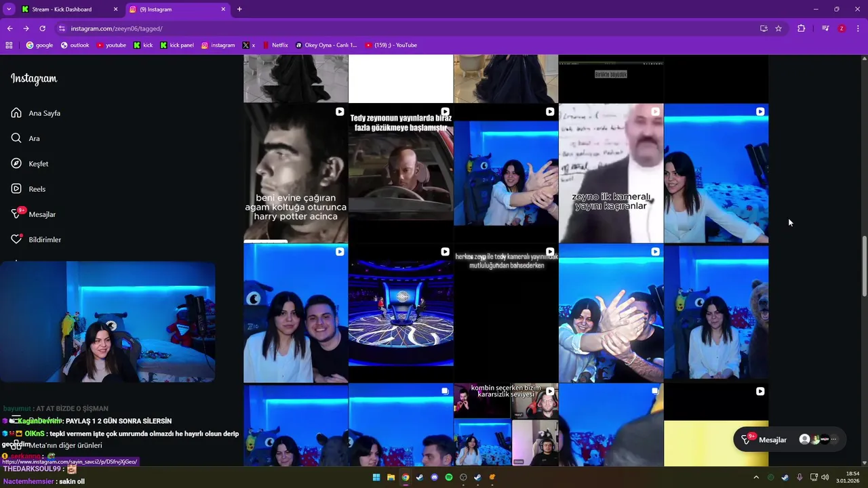This screenshot has width=868, height=488.
Task: Click the address bar URL field
Action: [x=407, y=28]
